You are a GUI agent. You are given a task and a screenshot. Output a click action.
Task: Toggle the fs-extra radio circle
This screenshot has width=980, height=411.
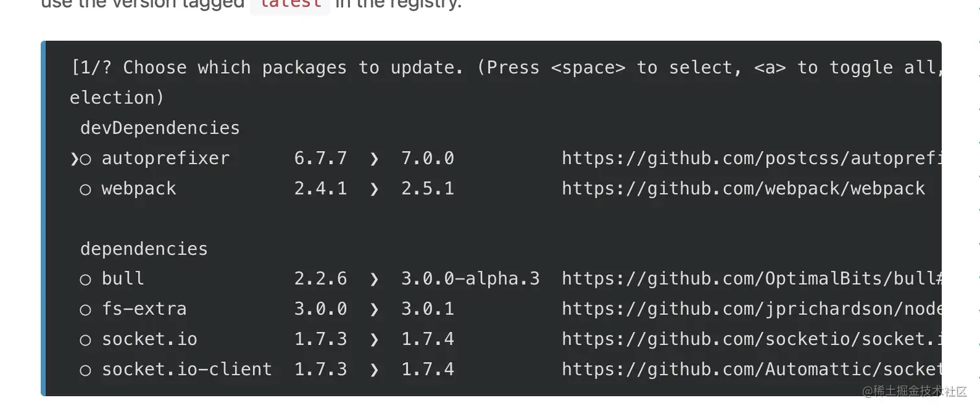click(x=86, y=310)
